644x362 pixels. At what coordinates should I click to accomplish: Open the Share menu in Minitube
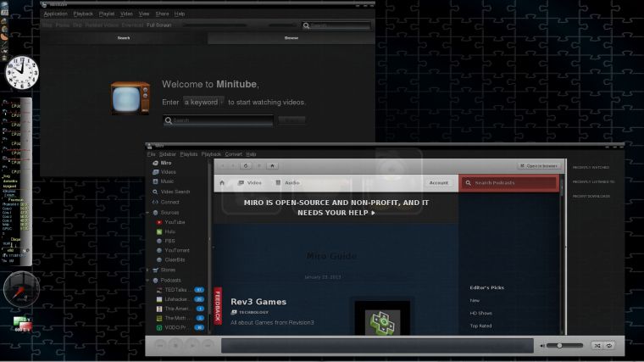162,14
